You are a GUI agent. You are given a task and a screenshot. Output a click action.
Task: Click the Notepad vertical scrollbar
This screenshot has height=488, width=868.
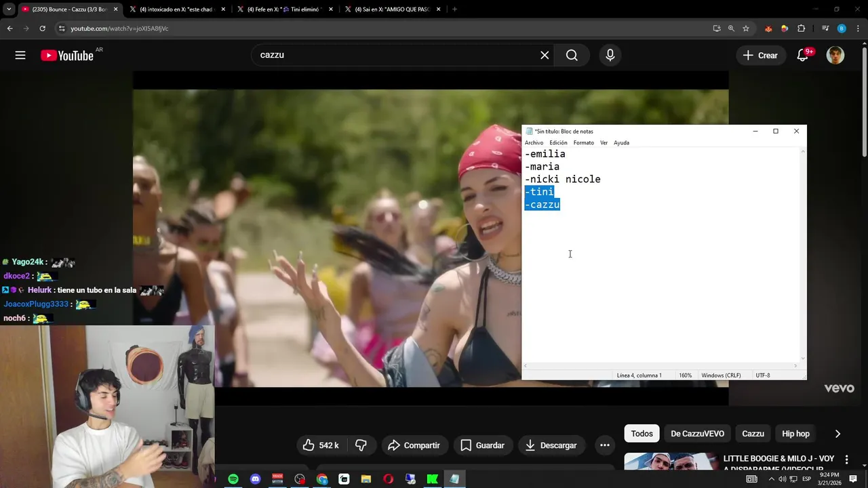pos(804,255)
